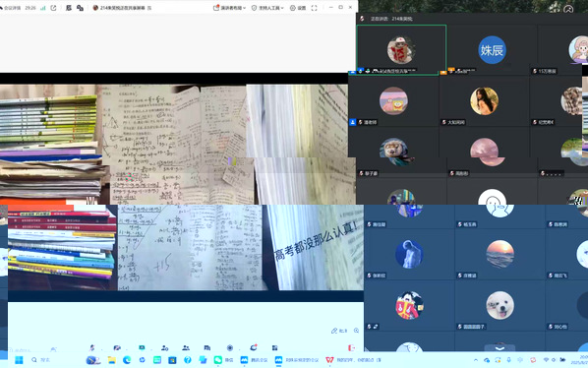Click the share/pop-out icon in top bar
Viewport: 588px width, 368px height.
[54, 8]
